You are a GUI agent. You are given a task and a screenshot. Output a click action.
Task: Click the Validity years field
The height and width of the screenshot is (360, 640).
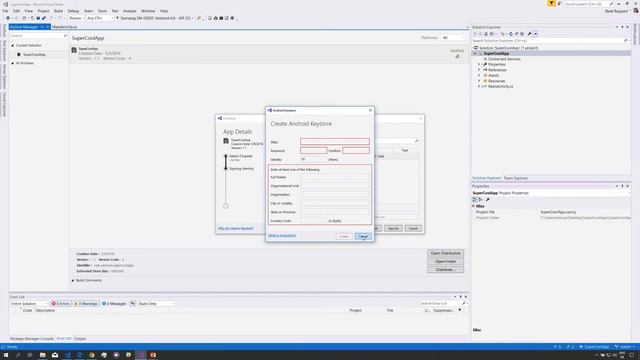tap(313, 159)
